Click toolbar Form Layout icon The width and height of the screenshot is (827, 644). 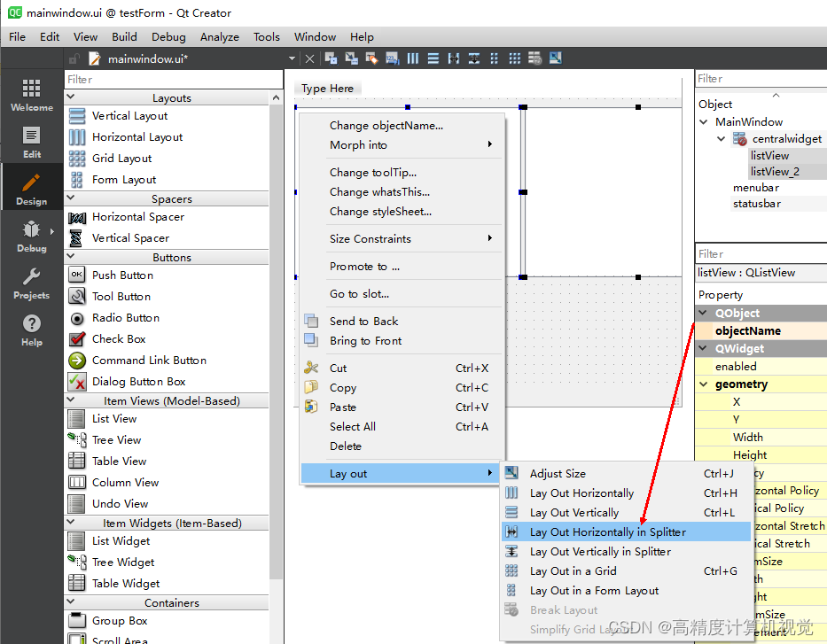(x=495, y=58)
